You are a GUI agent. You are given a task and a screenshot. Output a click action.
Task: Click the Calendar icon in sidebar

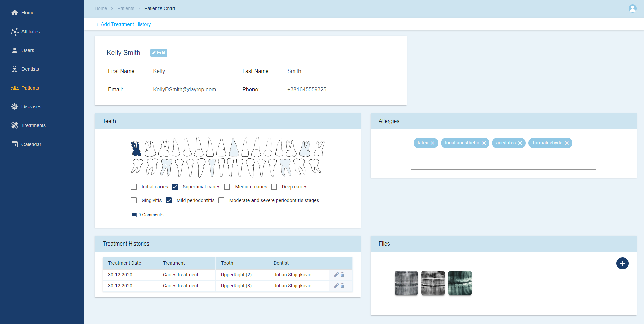click(x=15, y=144)
